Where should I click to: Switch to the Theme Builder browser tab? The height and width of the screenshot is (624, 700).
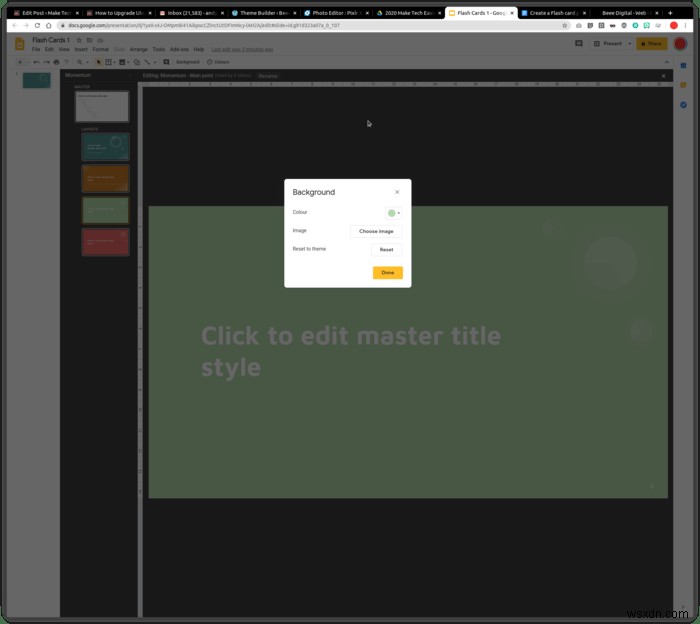click(264, 13)
